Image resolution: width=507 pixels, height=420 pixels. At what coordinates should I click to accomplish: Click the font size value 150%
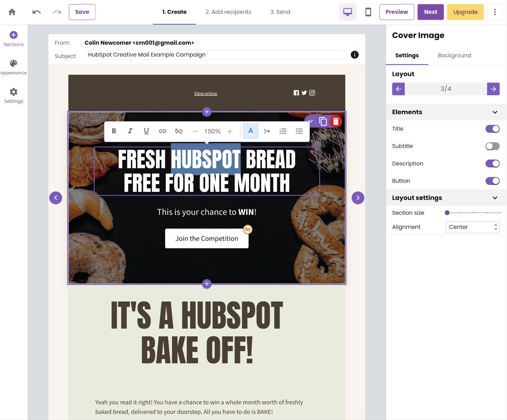pos(212,131)
